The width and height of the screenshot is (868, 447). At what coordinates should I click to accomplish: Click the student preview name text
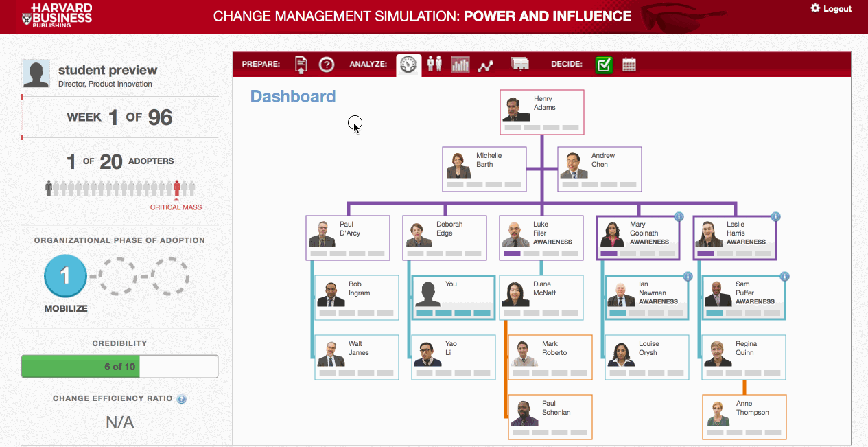coord(108,70)
